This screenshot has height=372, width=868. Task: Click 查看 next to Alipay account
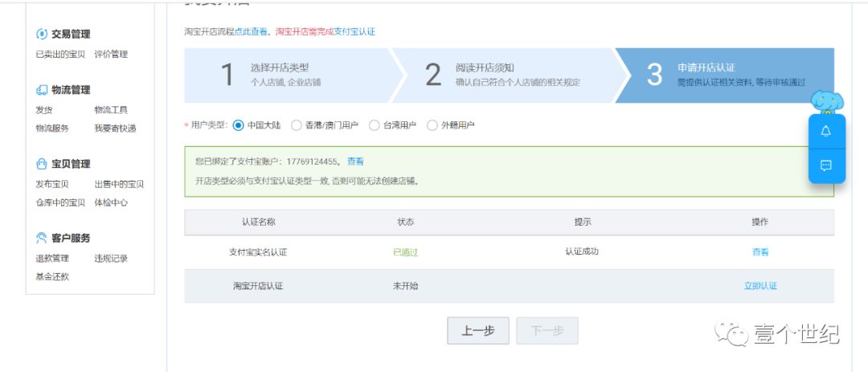[355, 161]
